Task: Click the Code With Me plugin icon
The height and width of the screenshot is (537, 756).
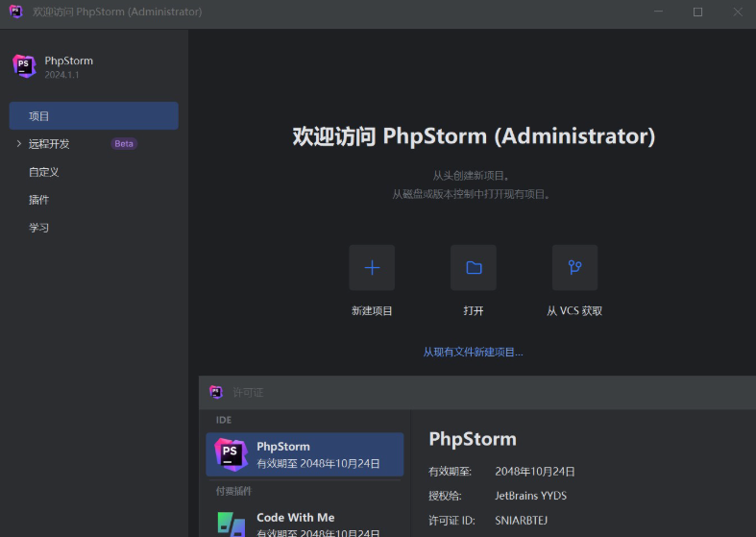Action: coord(231,525)
